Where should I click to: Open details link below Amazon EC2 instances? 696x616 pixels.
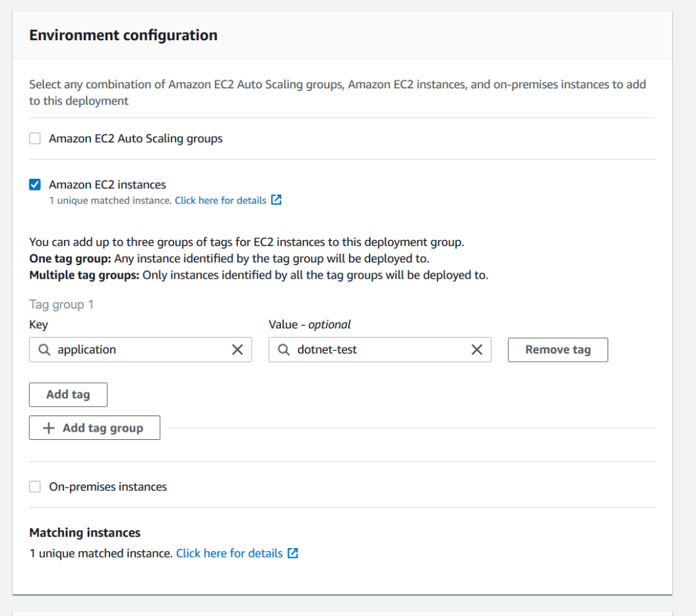pos(220,201)
